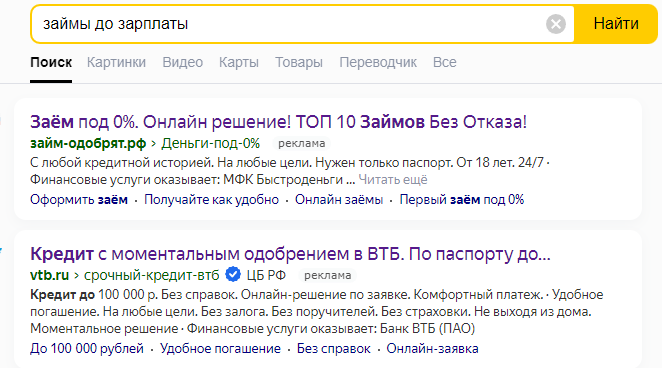This screenshot has width=662, height=368.
Task: Open the Кредит с моментальным одобрением в ВТБ title
Action: click(x=290, y=254)
